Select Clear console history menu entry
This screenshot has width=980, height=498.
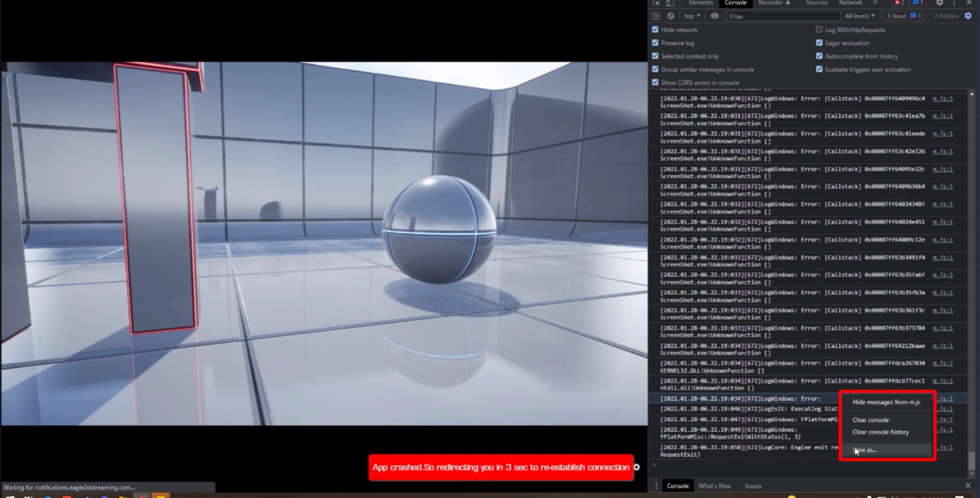coord(880,432)
